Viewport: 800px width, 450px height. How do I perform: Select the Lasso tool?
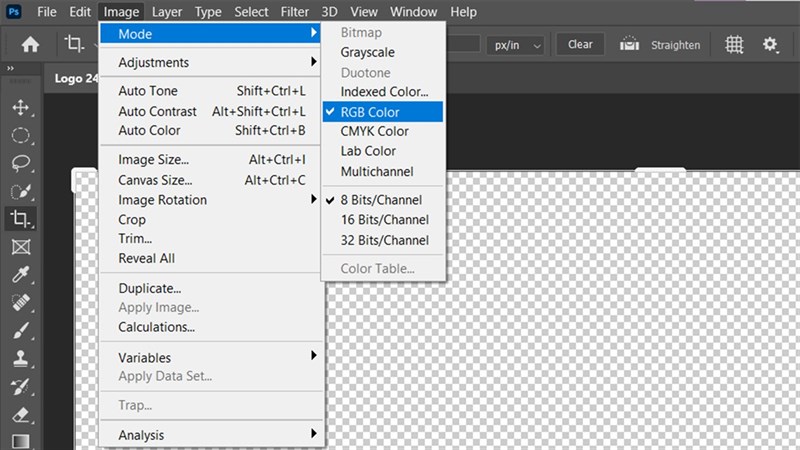click(19, 163)
